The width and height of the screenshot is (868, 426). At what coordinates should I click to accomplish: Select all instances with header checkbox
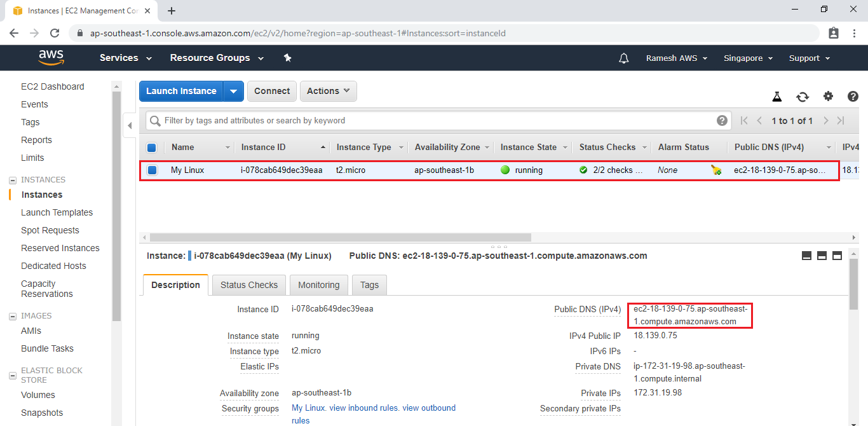pos(152,148)
